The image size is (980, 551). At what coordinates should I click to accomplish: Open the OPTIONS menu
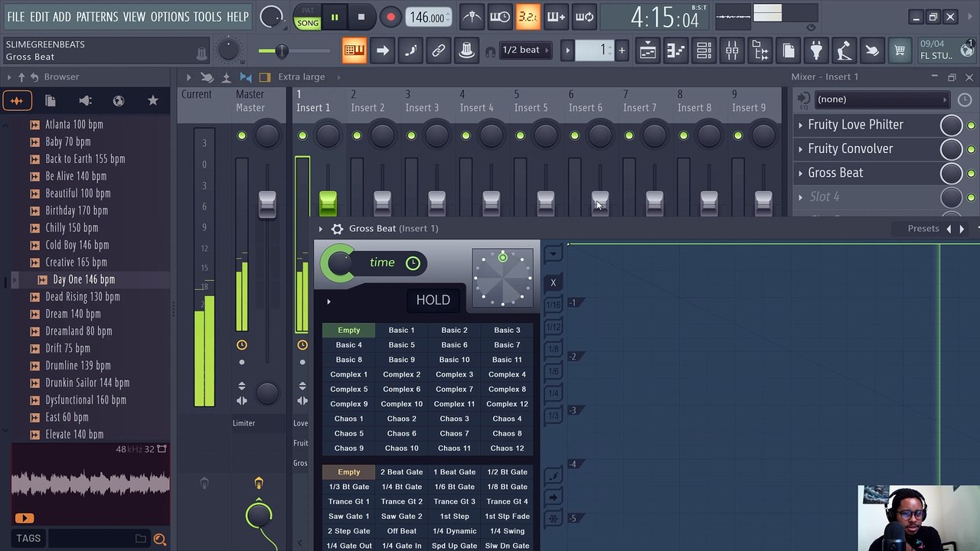click(x=169, y=16)
